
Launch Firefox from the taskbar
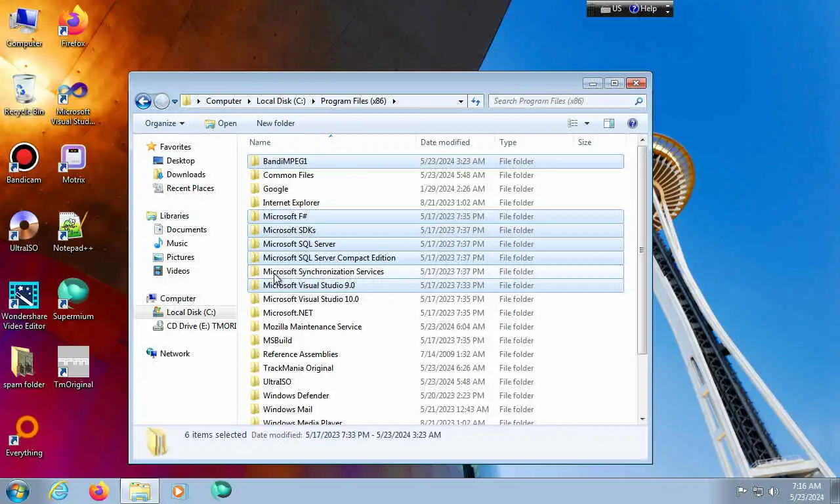point(99,491)
